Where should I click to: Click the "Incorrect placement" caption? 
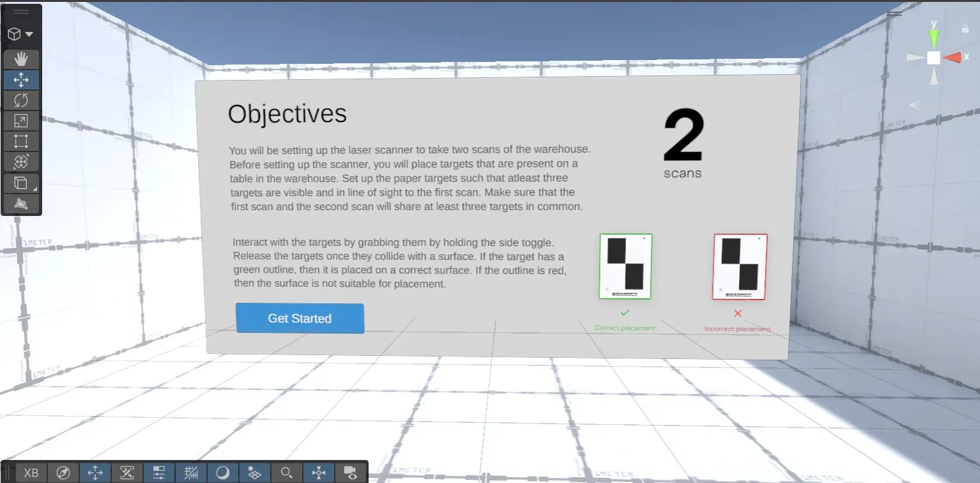click(737, 329)
